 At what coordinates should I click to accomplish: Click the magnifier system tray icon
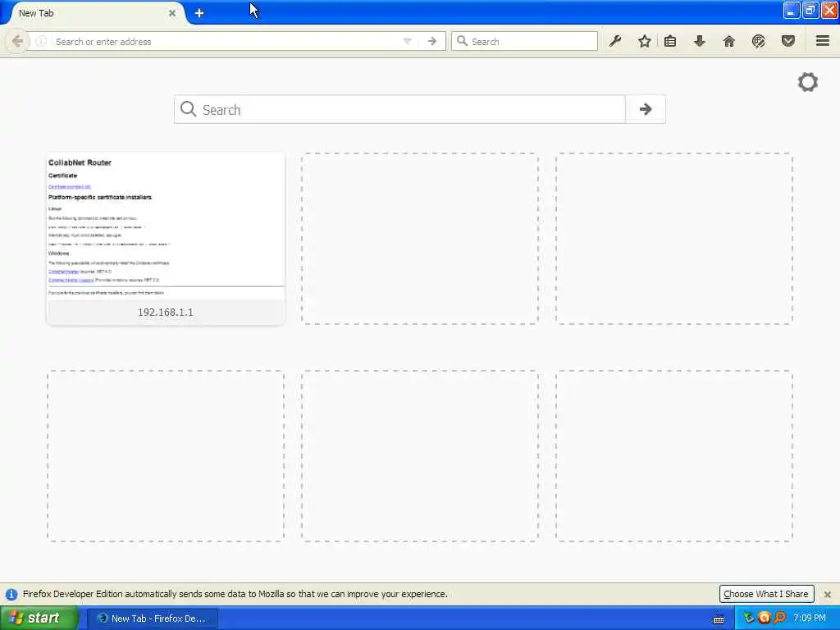(x=779, y=618)
